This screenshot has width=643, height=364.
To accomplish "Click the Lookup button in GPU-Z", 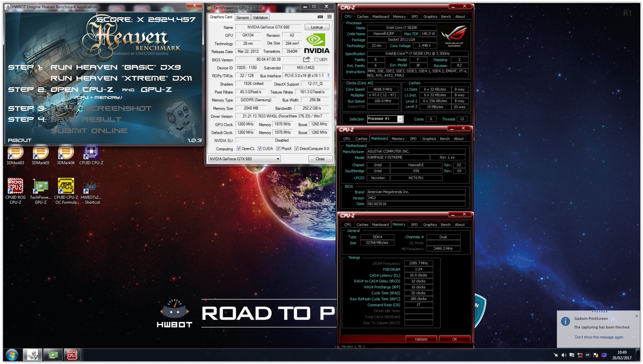I will (x=317, y=27).
